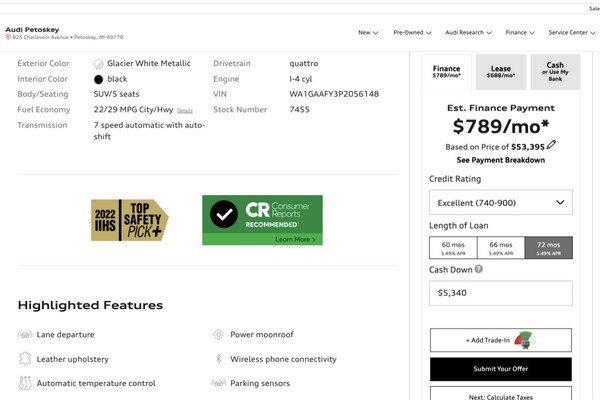Choose the 66 mos loan term
Viewport: 600px width, 400px height.
click(x=501, y=248)
